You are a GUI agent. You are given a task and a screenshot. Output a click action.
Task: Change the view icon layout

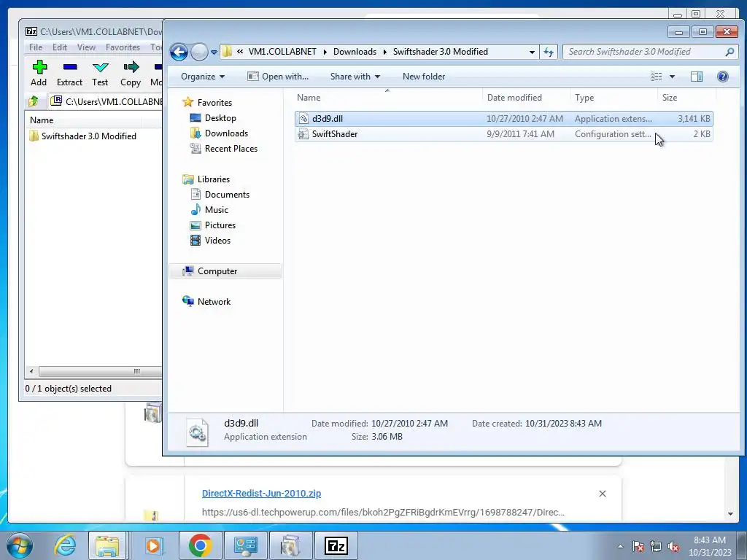[x=657, y=76]
